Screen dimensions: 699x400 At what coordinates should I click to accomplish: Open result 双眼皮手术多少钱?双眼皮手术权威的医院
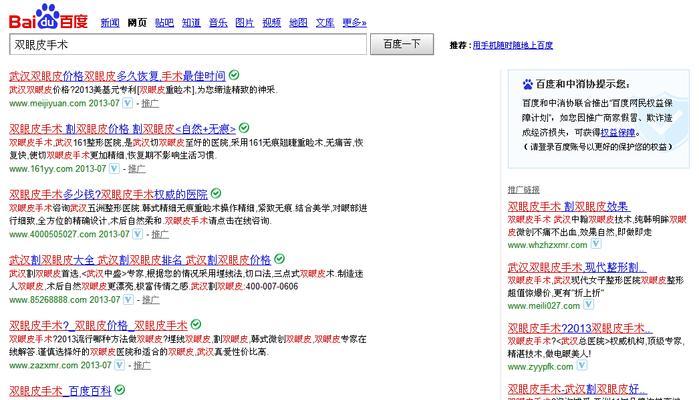pos(108,194)
